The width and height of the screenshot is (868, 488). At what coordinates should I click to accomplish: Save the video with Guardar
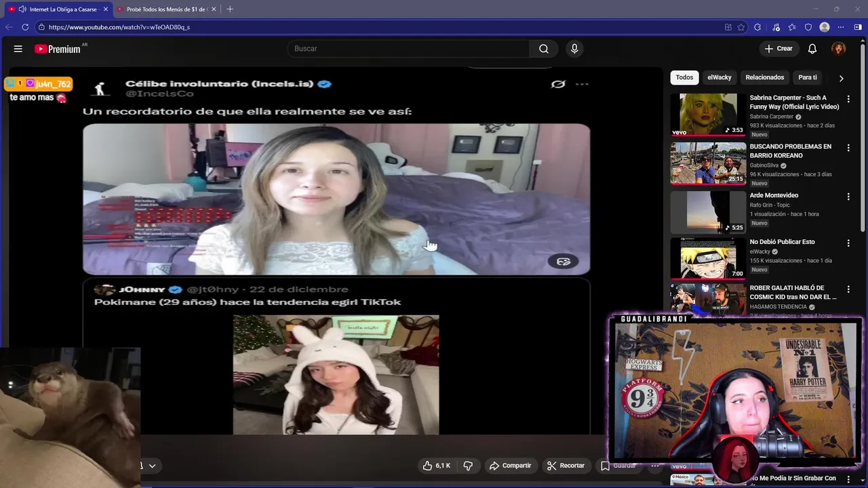tap(618, 466)
